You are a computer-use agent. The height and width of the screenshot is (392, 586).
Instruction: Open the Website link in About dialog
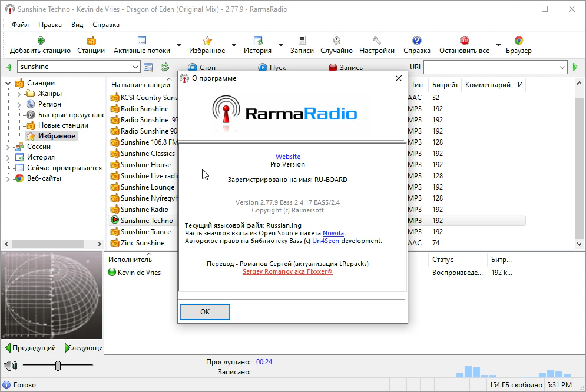[x=288, y=157]
